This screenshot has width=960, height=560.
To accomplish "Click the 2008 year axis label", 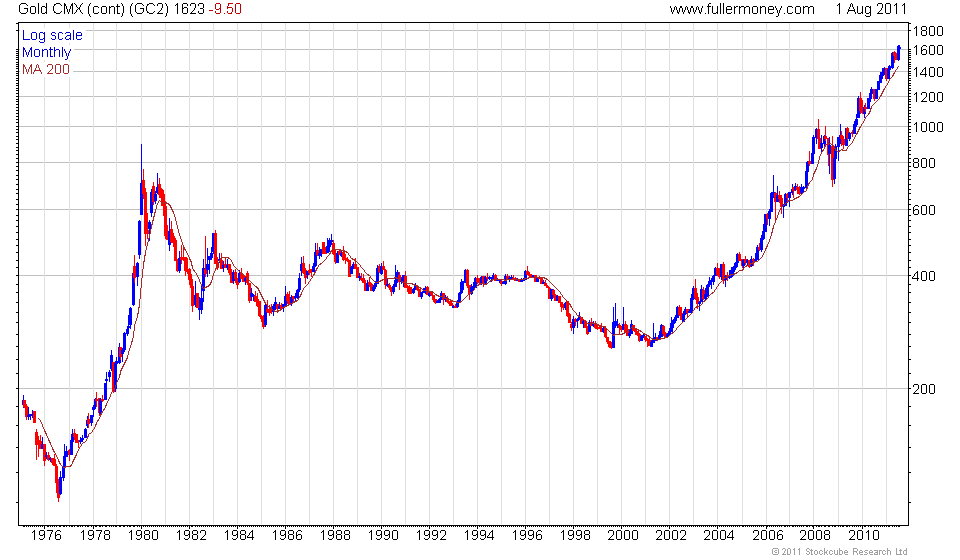I will tap(815, 535).
